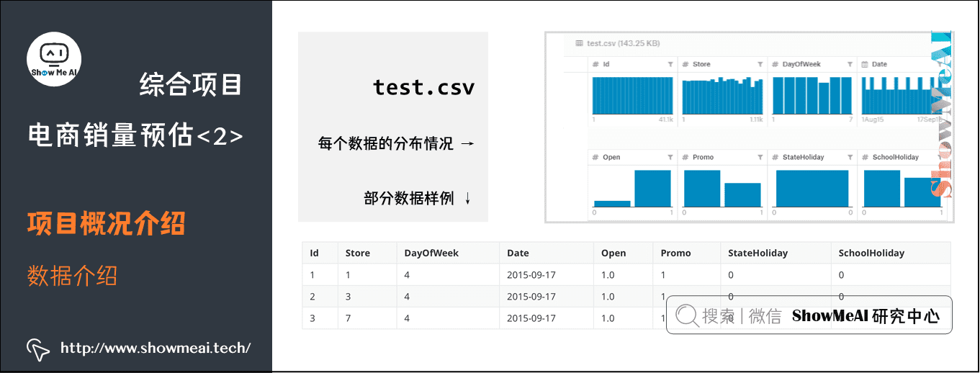980x373 pixels.
Task: Click the hash type icon of Open column
Action: pyautogui.click(x=595, y=157)
